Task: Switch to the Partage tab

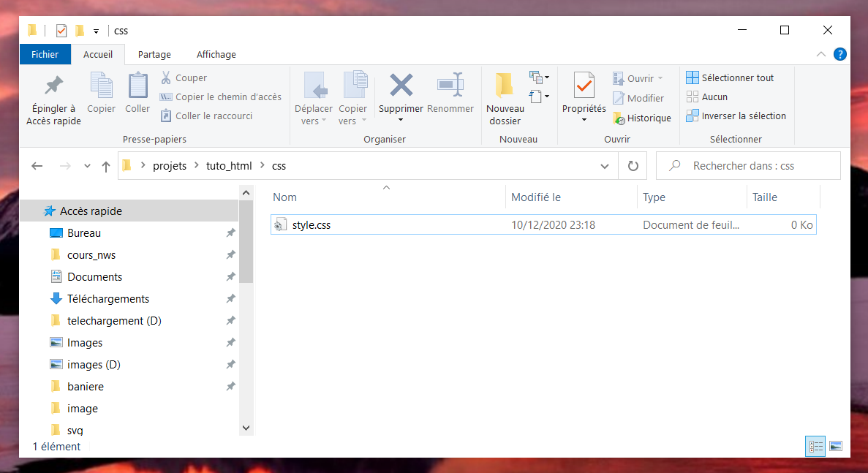Action: point(154,54)
